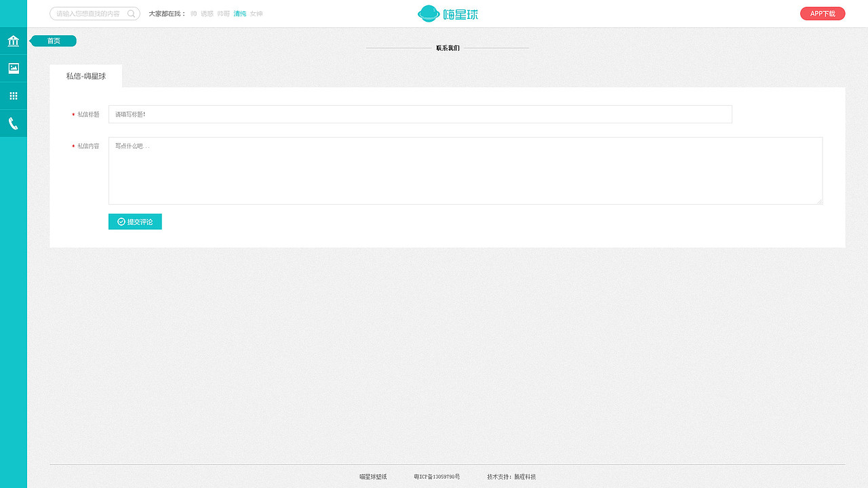The width and height of the screenshot is (868, 488).
Task: Open the 喵星球壁纸 footer link
Action: (x=373, y=477)
